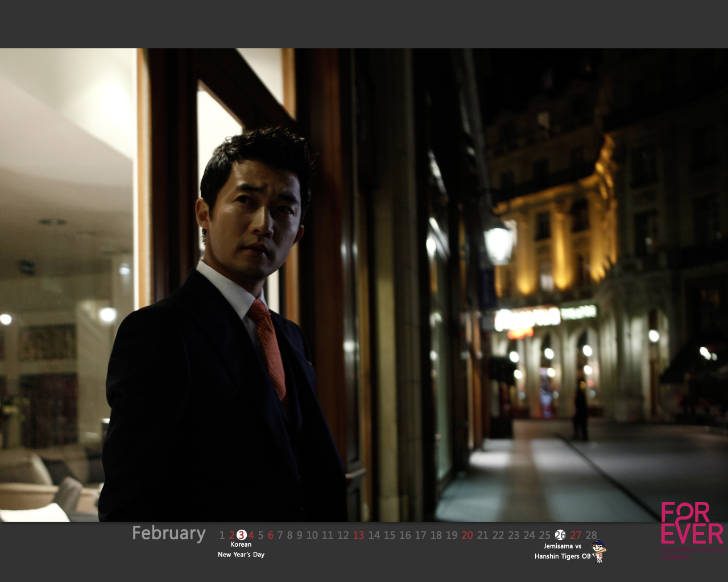Click the pink FOREVER logo
728x582 pixels.
click(691, 523)
